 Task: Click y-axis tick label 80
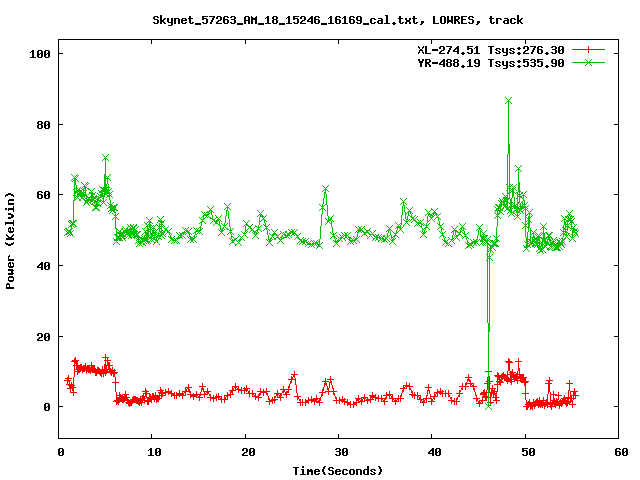pos(44,125)
